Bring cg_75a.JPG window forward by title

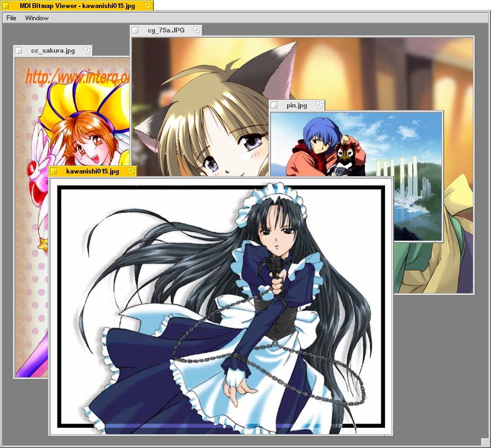click(166, 30)
